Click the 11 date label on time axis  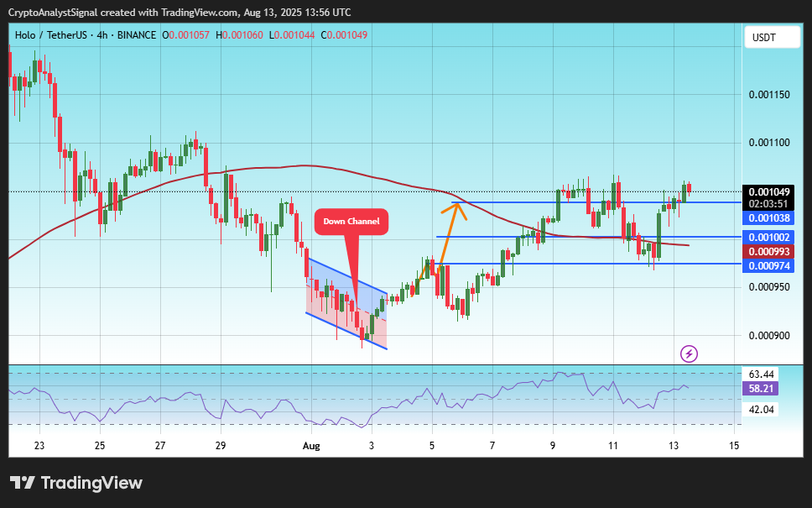[x=613, y=446]
